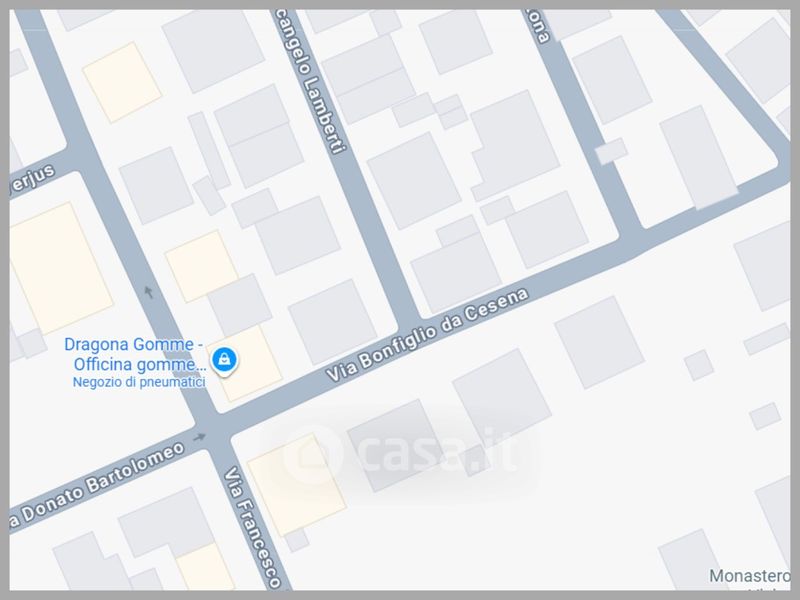Click the house icon in casa.it logo

click(x=312, y=454)
